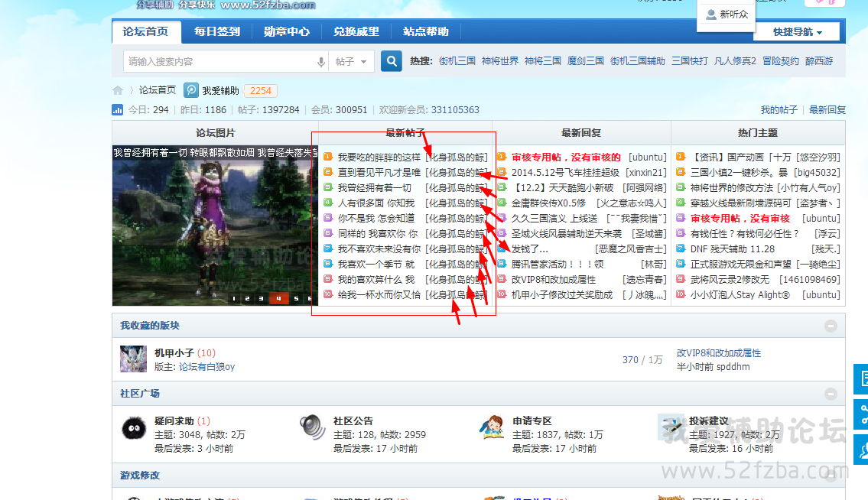
Task: Open the 论坛首页 tab
Action: [x=145, y=31]
